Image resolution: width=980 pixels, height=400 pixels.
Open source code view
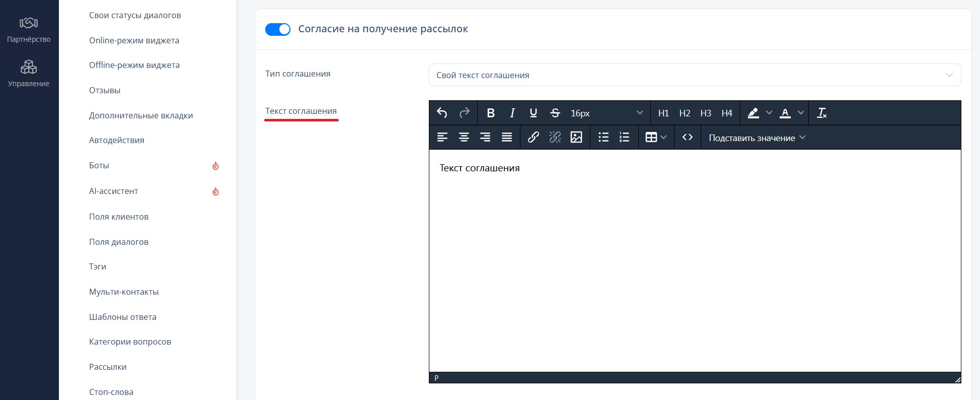click(x=688, y=137)
